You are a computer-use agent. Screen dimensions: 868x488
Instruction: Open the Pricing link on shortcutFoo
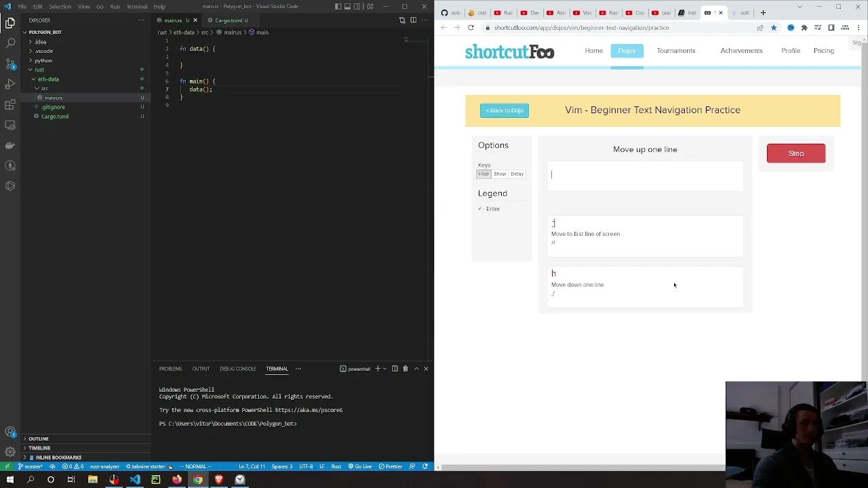pos(824,51)
